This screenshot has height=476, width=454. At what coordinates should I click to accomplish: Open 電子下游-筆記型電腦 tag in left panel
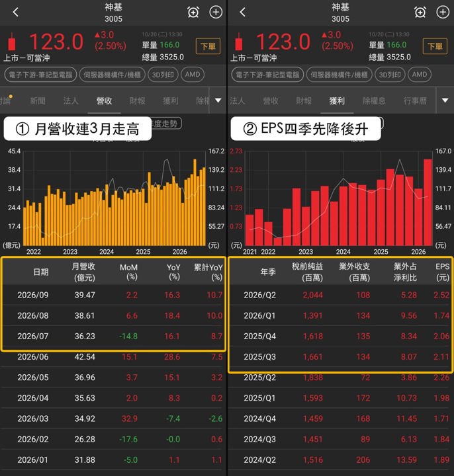click(x=40, y=75)
